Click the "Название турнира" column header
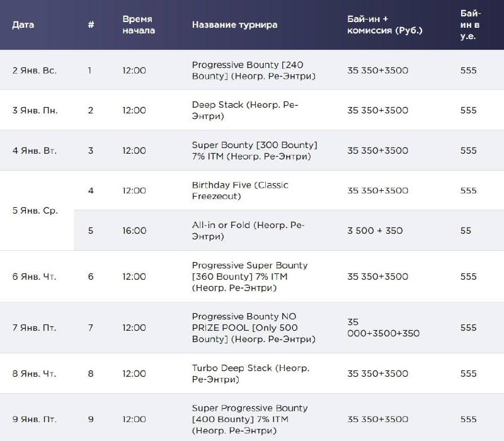 click(x=234, y=25)
